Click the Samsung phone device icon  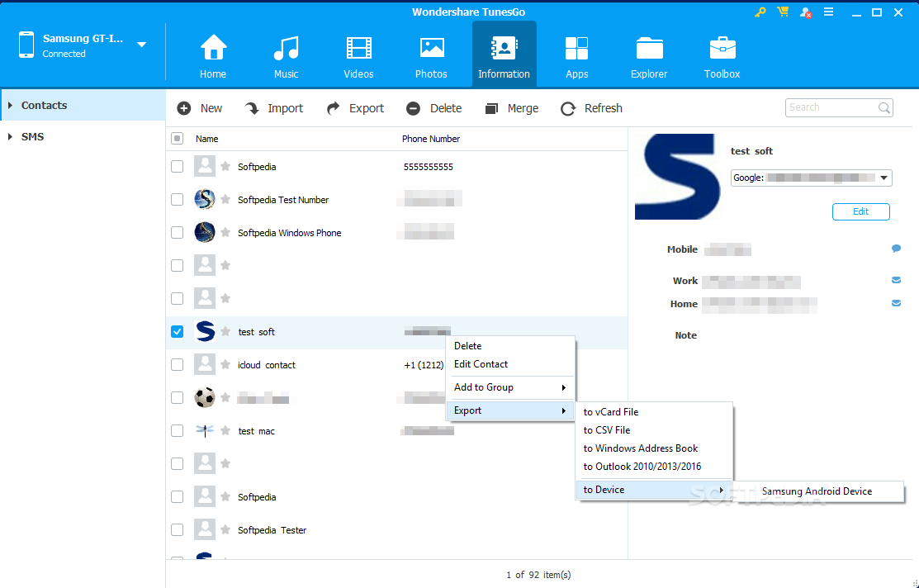26,45
